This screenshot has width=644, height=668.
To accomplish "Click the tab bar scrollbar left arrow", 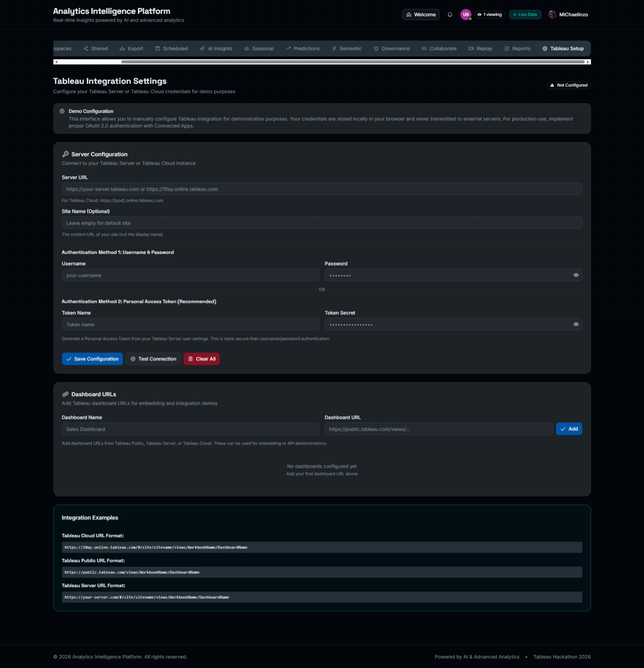I will (56, 62).
